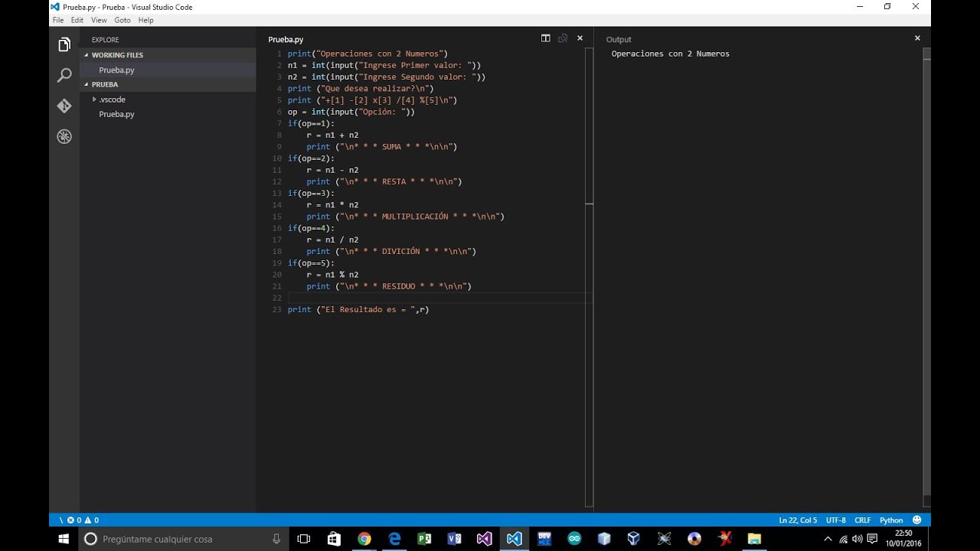Click the active Visual Studio Code taskbar icon
Viewport: 980px width, 551px height.
[514, 539]
